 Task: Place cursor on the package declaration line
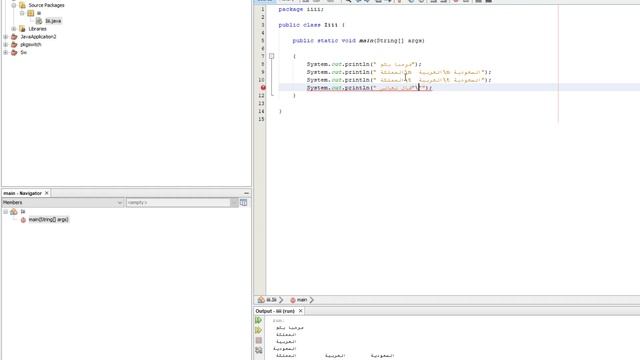click(x=301, y=9)
